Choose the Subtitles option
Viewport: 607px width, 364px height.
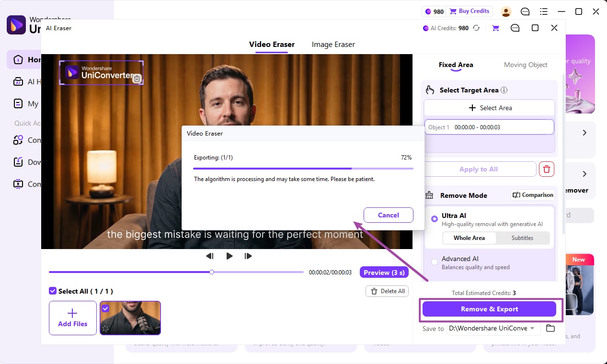click(522, 238)
